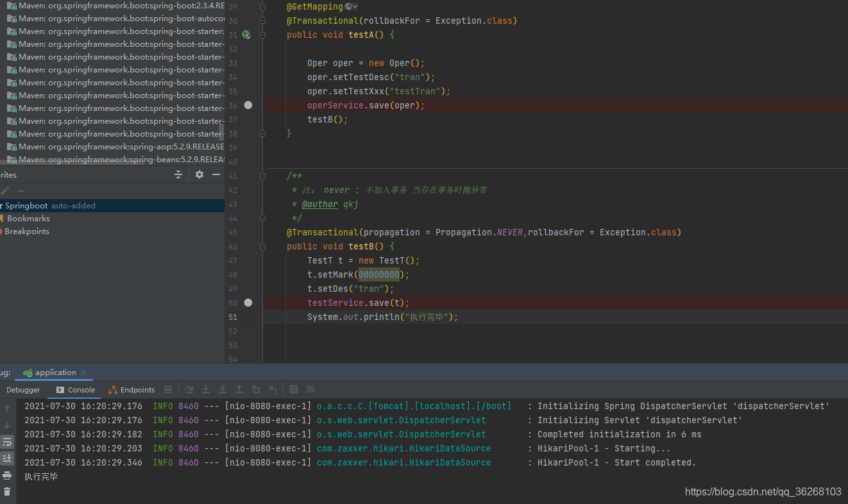Toggle scroll-to-end in the console sidebar
This screenshot has height=504, width=848.
(x=7, y=458)
